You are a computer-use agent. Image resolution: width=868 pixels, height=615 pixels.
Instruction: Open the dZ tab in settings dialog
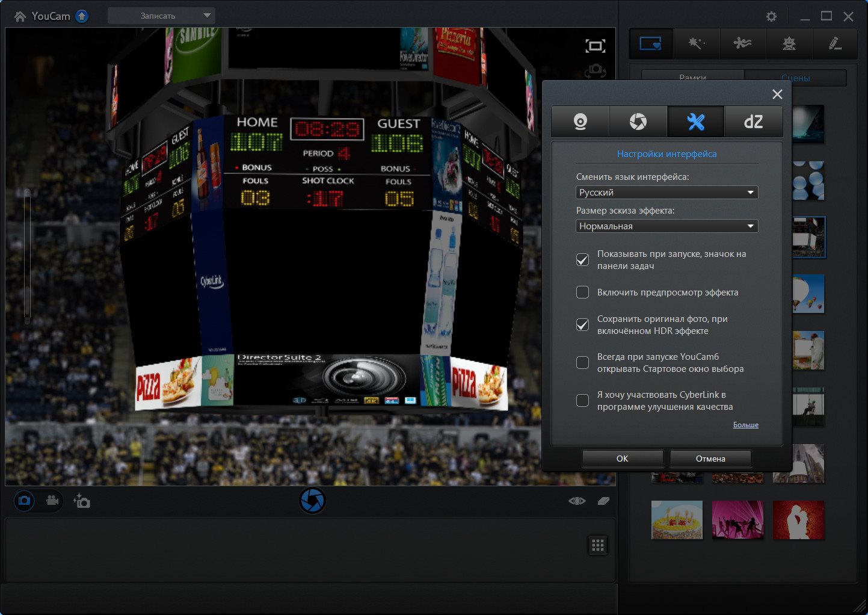(753, 122)
